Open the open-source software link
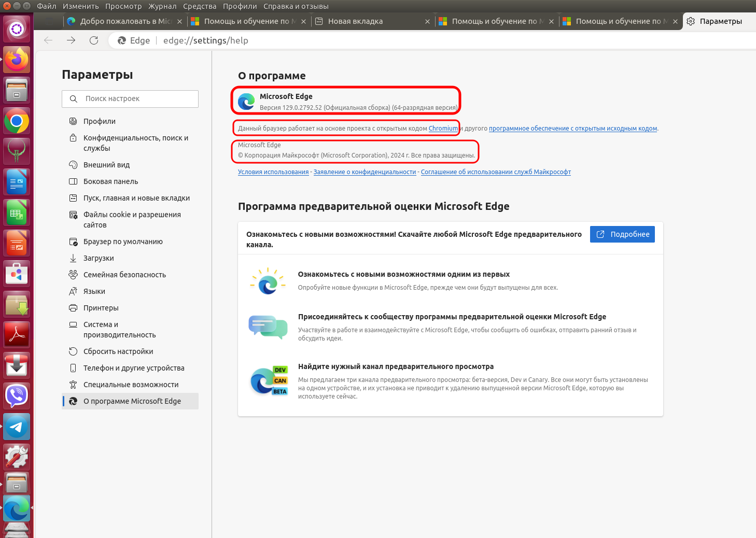756x538 pixels. pos(573,129)
